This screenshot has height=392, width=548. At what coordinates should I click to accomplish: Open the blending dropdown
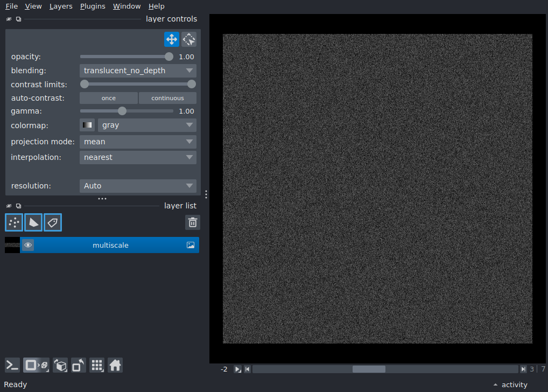click(x=138, y=71)
